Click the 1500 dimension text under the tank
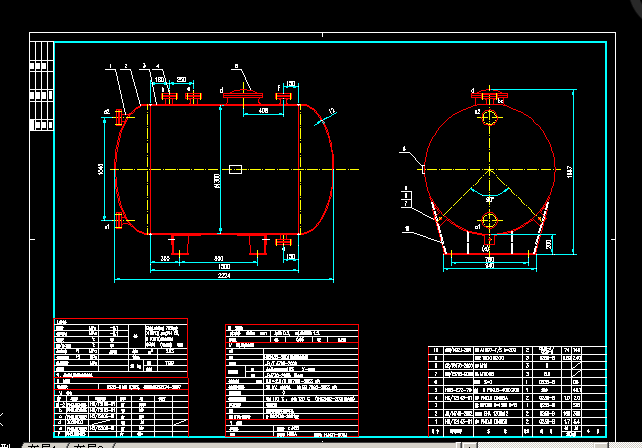Viewport: 642px width, 448px height. (x=224, y=267)
